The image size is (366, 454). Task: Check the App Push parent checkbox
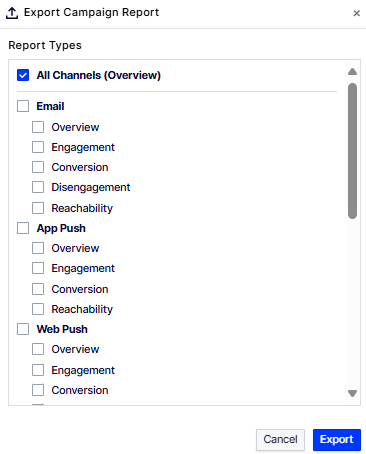tap(23, 228)
